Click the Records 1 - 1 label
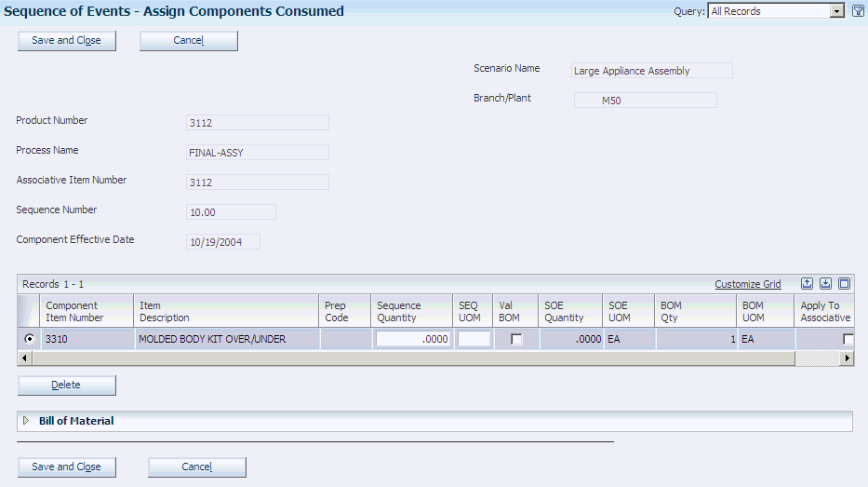This screenshot has width=868, height=487. (53, 284)
